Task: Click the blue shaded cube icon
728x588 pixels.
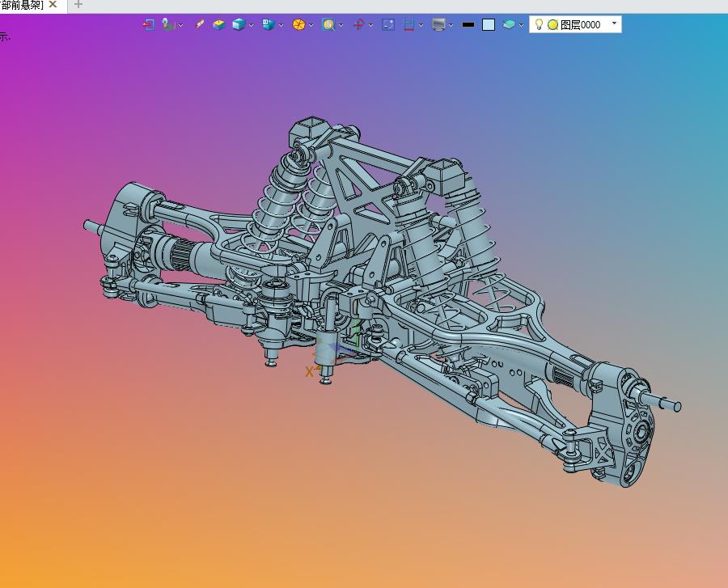Action: click(x=239, y=24)
